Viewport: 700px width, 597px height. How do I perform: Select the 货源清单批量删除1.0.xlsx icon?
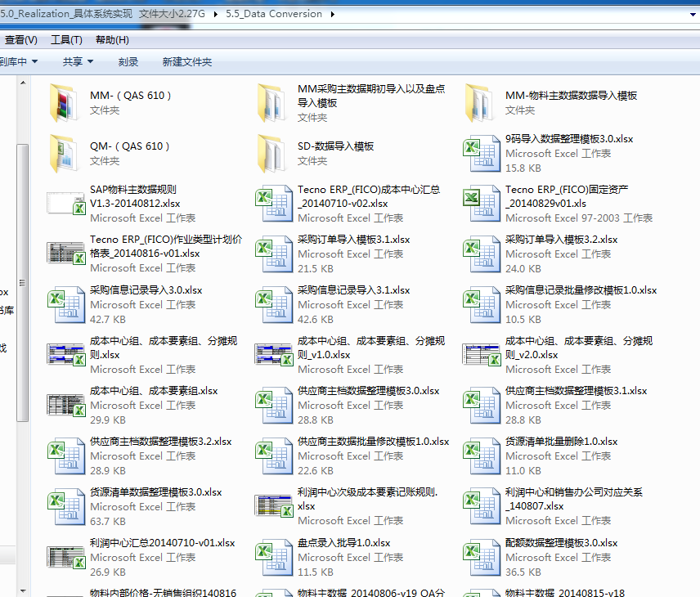(481, 456)
